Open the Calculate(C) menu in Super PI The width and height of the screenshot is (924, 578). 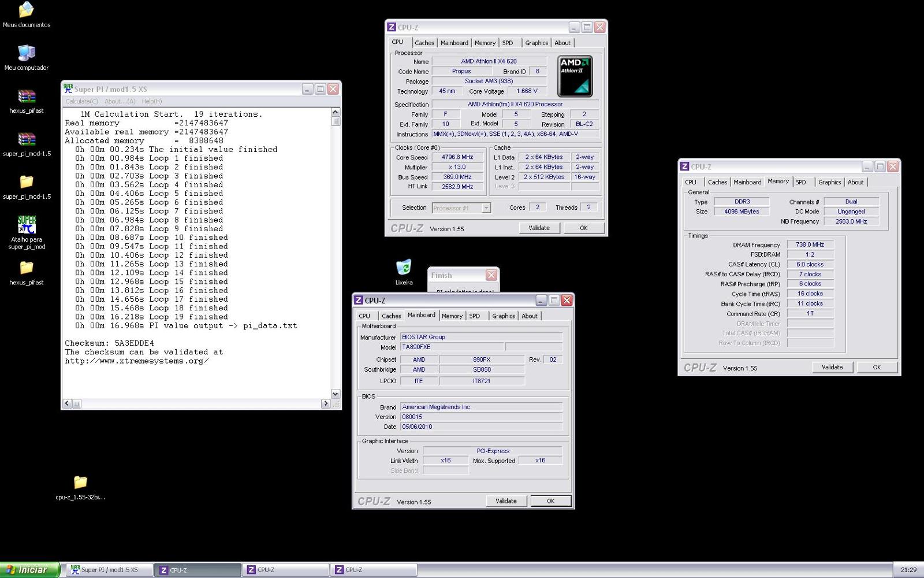click(81, 101)
